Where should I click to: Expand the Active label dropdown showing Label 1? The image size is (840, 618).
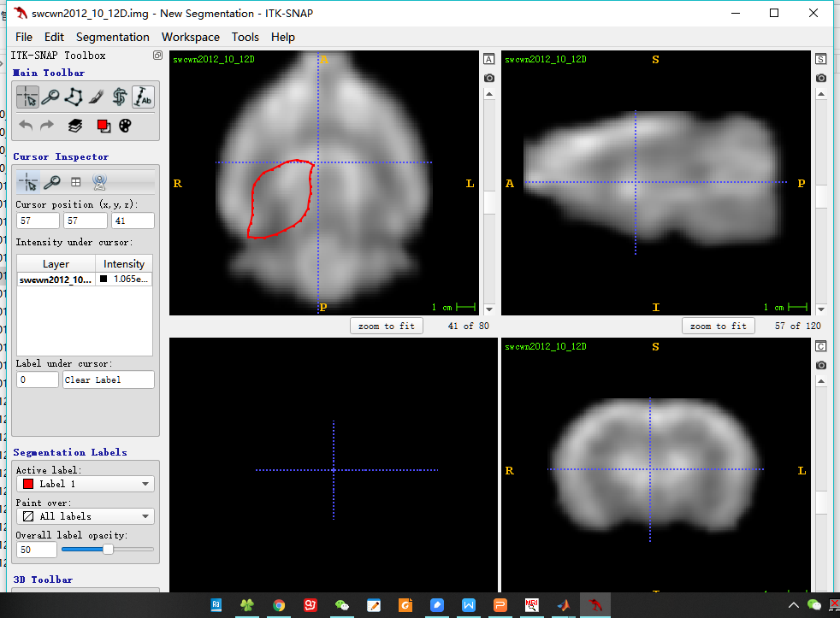[x=86, y=484]
